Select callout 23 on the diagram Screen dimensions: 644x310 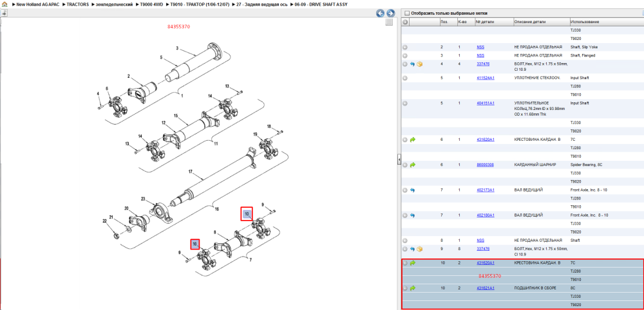click(144, 199)
